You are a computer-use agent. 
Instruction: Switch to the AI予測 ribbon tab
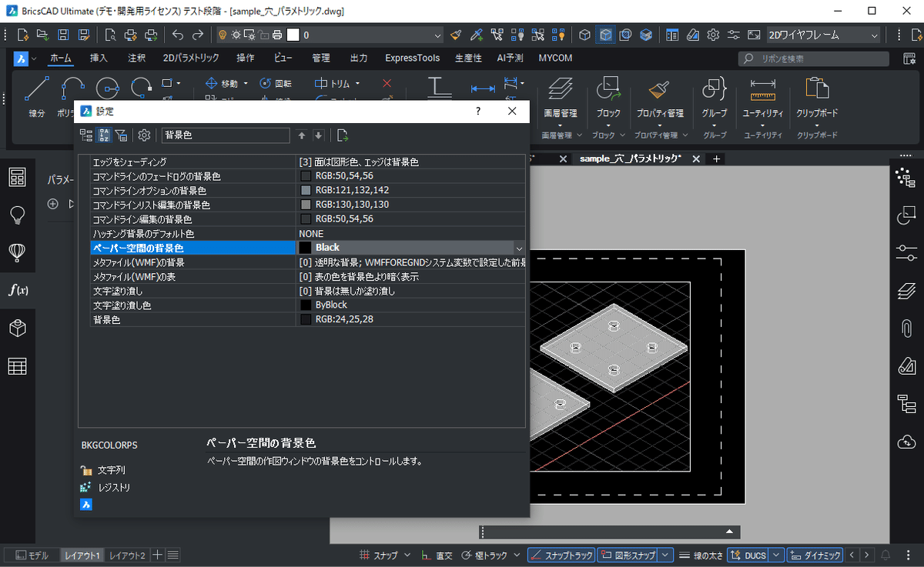pyautogui.click(x=510, y=58)
